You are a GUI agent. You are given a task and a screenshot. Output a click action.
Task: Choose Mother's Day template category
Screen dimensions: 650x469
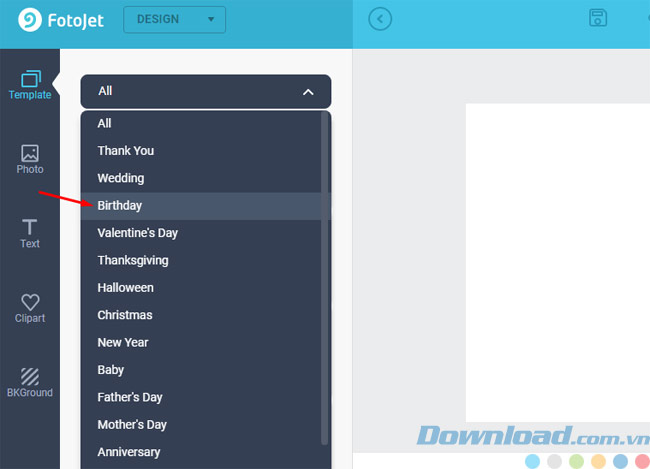pos(132,425)
